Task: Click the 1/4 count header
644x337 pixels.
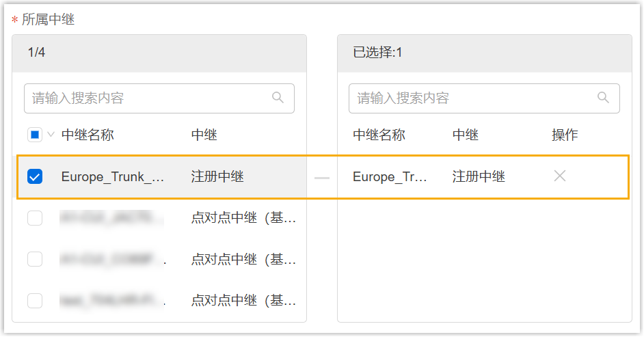Action: 37,53
